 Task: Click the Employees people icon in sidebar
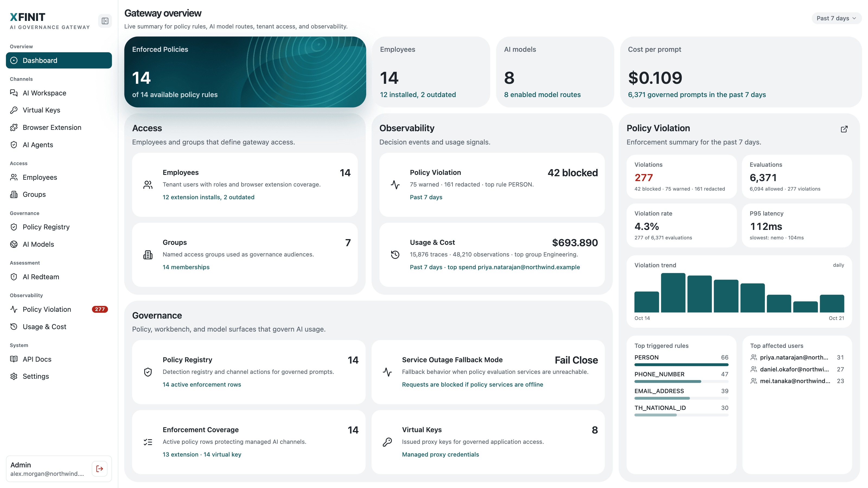point(14,177)
